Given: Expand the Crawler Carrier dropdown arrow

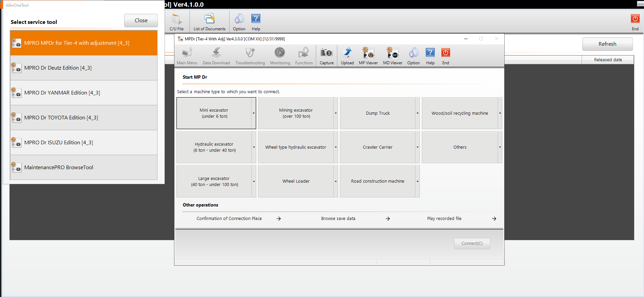Looking at the screenshot, I should pyautogui.click(x=417, y=147).
